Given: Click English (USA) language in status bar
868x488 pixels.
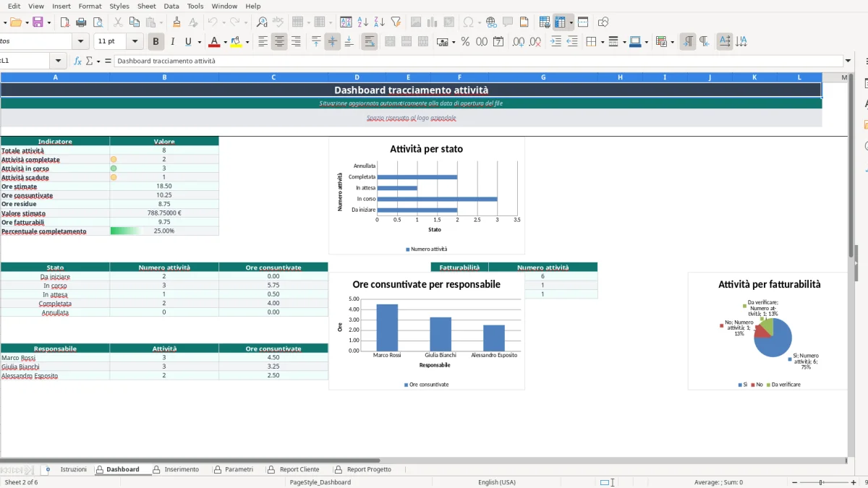Looking at the screenshot, I should click(x=497, y=482).
